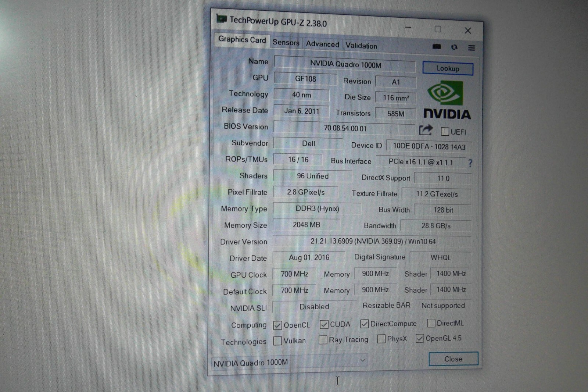The height and width of the screenshot is (392, 588).
Task: Click the Pixel Fillrate field 2.8 GPixel/s
Action: 306,192
